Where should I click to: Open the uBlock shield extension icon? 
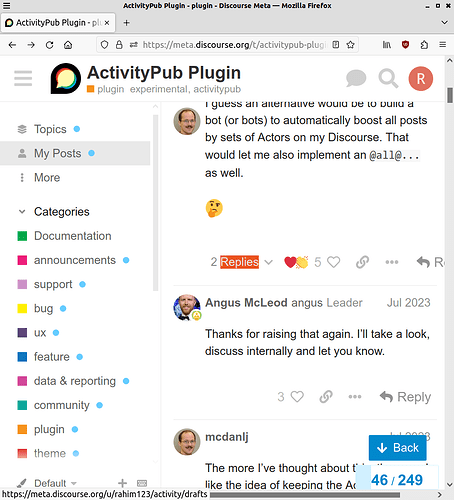click(x=405, y=45)
